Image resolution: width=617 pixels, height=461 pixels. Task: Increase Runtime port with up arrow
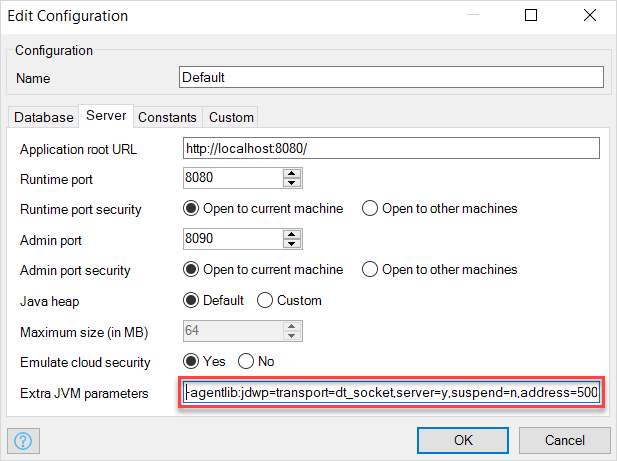[x=292, y=173]
